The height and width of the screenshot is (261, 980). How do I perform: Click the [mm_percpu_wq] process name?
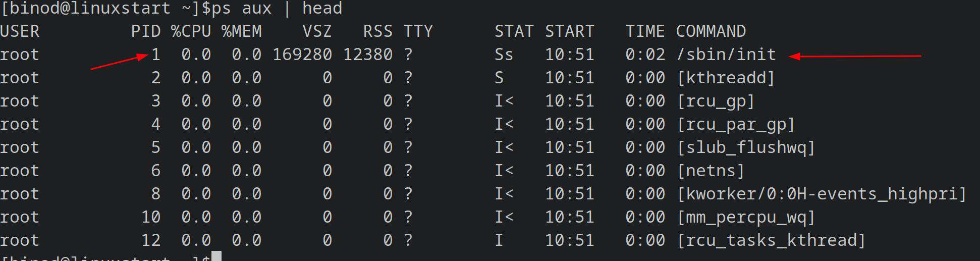tap(746, 217)
